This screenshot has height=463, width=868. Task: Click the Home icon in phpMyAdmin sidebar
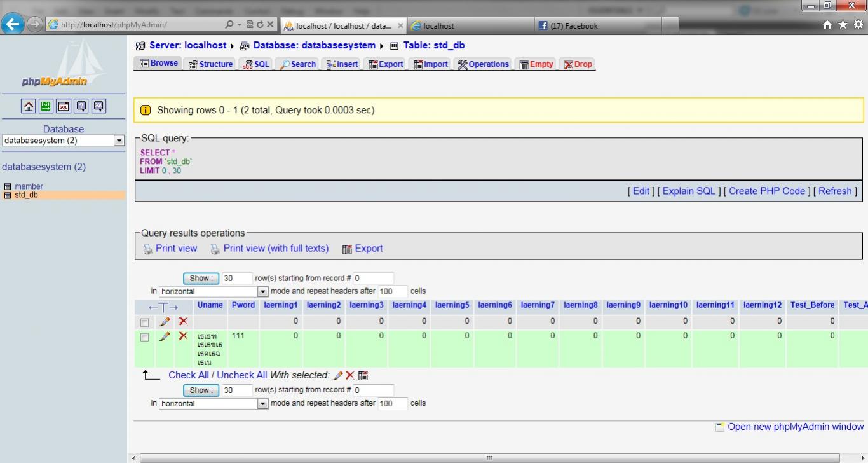(29, 106)
